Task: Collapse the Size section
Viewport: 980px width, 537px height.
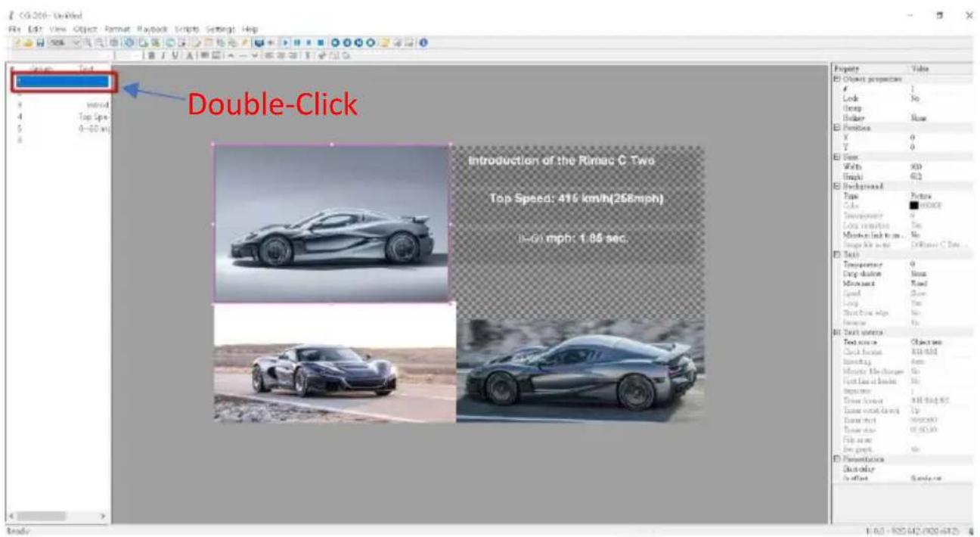Action: point(837,157)
